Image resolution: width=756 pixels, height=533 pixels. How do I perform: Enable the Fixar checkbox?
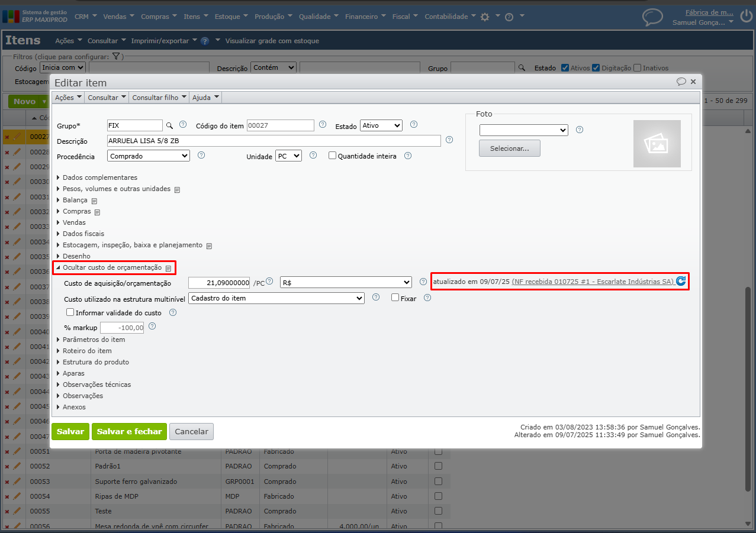(x=395, y=298)
